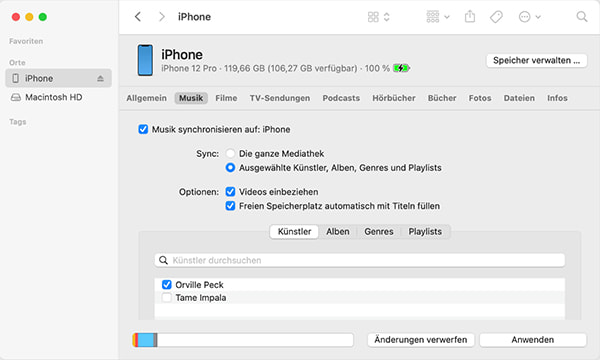Toggle Videos einbeziehen checkbox
Image resolution: width=600 pixels, height=360 pixels.
tap(230, 192)
